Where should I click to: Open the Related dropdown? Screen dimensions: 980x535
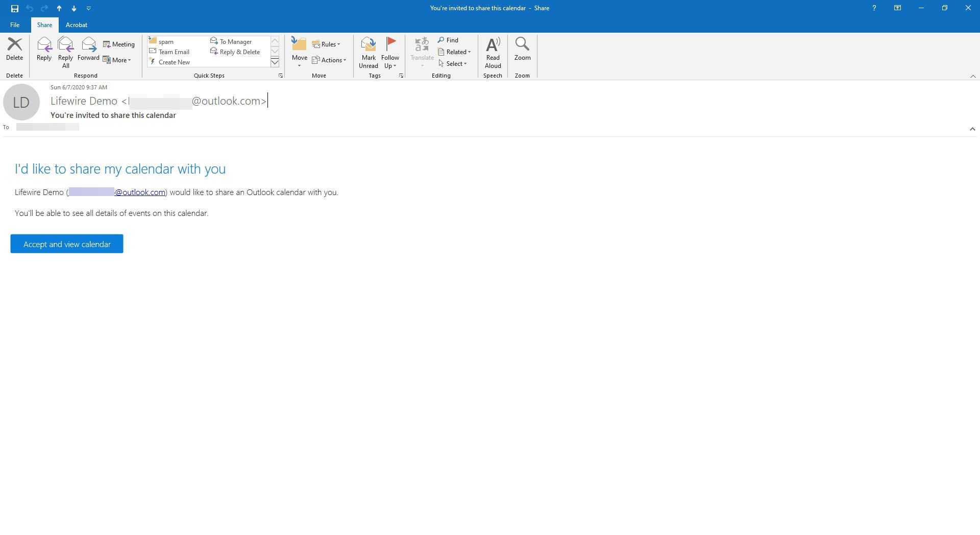455,52
